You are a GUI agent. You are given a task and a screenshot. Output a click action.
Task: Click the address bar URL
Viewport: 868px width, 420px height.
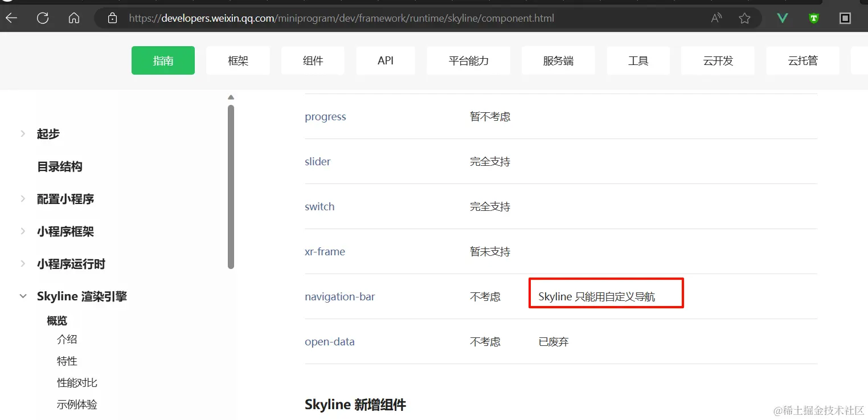342,18
